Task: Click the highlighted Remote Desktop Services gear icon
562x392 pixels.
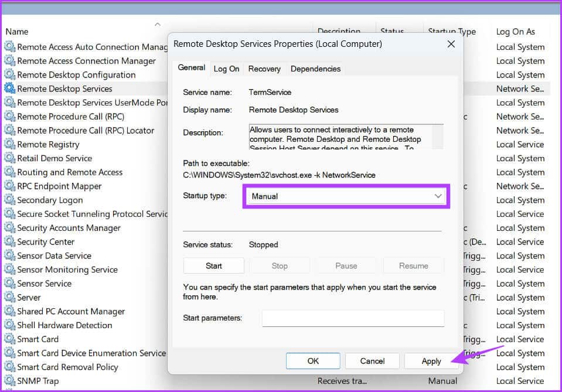Action: click(x=10, y=88)
